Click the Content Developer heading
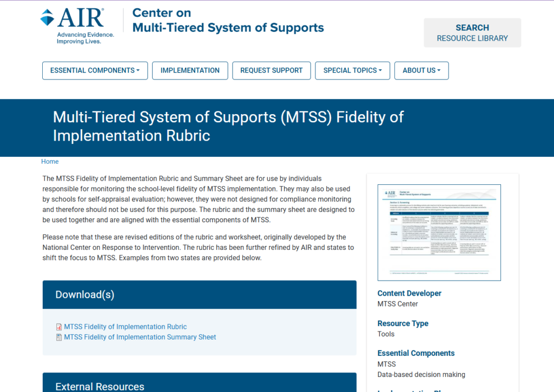The width and height of the screenshot is (554, 392). pyautogui.click(x=409, y=294)
